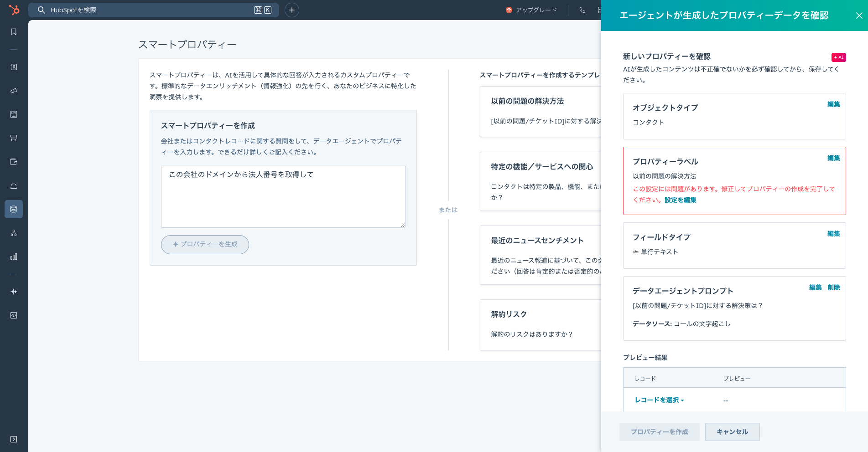
Task: Close the property review side panel
Action: click(x=859, y=15)
